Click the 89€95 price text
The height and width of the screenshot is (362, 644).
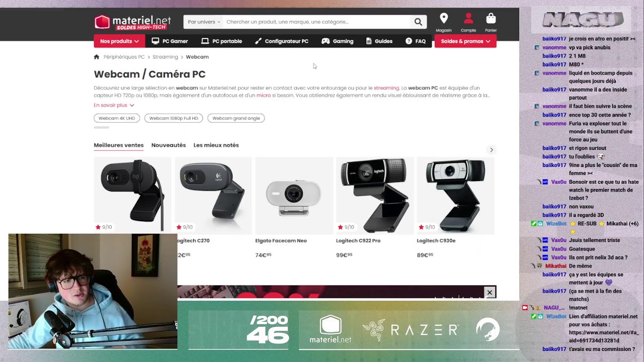pyautogui.click(x=425, y=255)
